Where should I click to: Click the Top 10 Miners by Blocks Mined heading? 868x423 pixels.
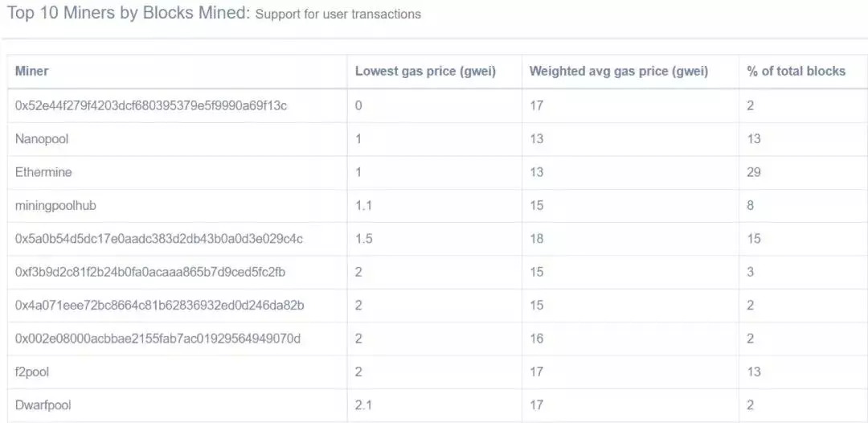click(x=128, y=13)
